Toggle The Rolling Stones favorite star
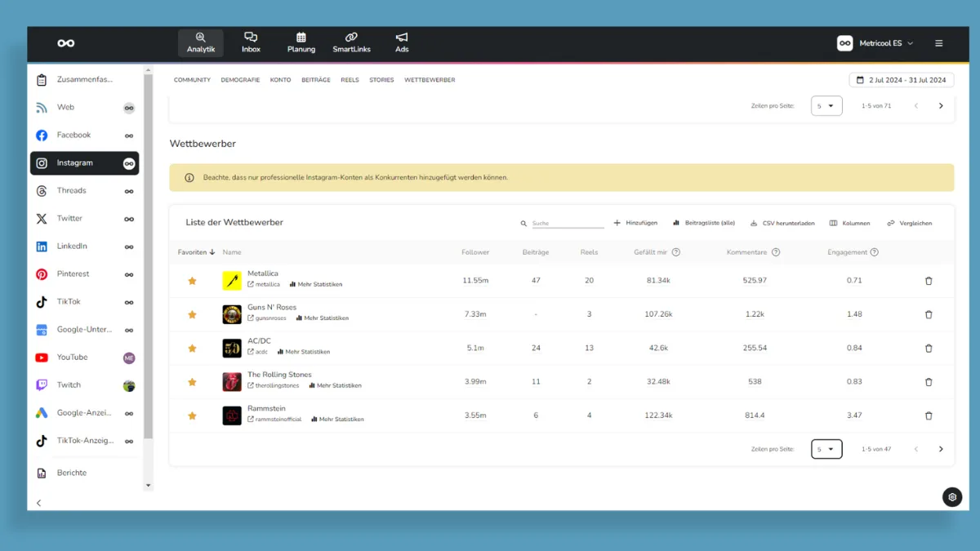The height and width of the screenshot is (551, 980). click(192, 382)
